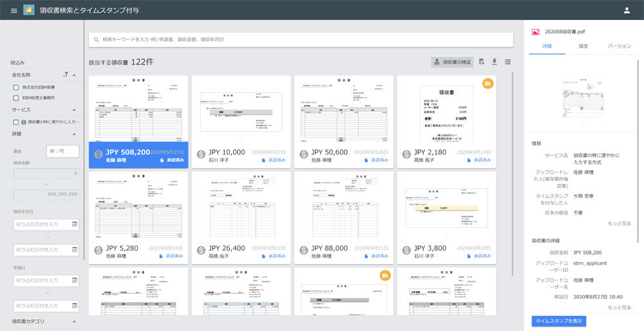Open the JPY 10,000 receipt thumbnail
This screenshot has height=331, width=644.
point(241,109)
